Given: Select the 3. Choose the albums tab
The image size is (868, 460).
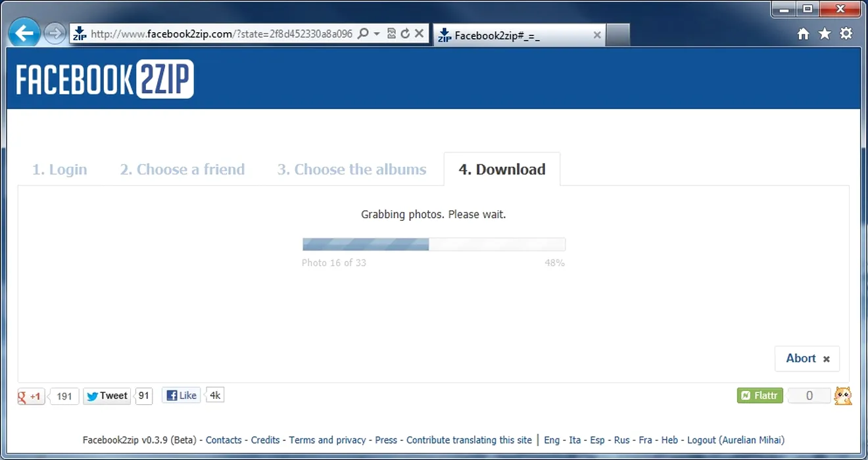Looking at the screenshot, I should pos(351,170).
